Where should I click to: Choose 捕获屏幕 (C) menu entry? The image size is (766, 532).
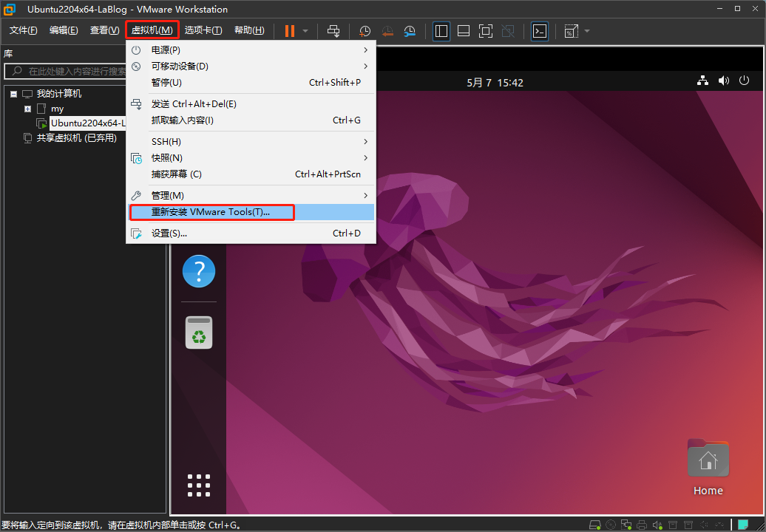pos(251,174)
